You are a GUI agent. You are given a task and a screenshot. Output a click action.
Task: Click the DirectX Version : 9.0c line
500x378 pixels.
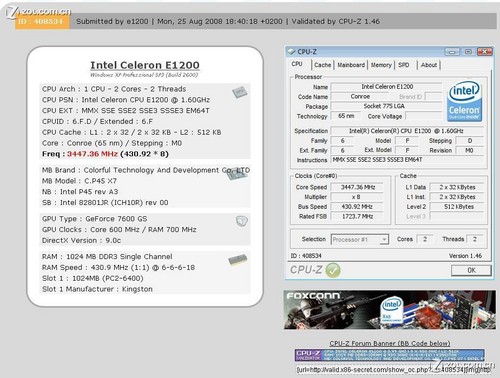click(x=82, y=241)
